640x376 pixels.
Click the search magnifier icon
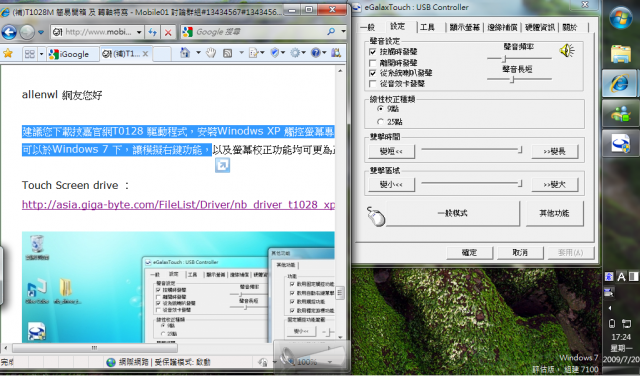(x=331, y=31)
